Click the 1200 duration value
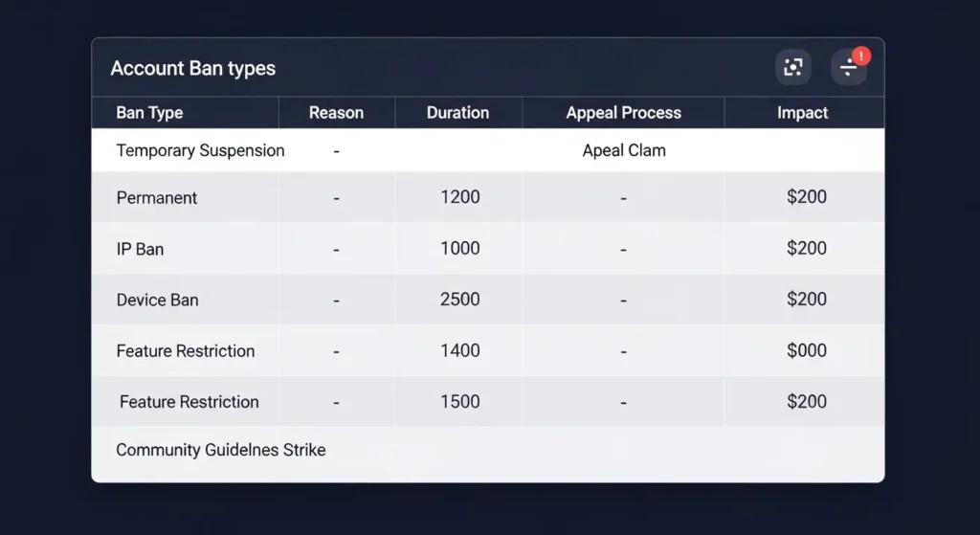The width and height of the screenshot is (980, 535). coord(459,198)
